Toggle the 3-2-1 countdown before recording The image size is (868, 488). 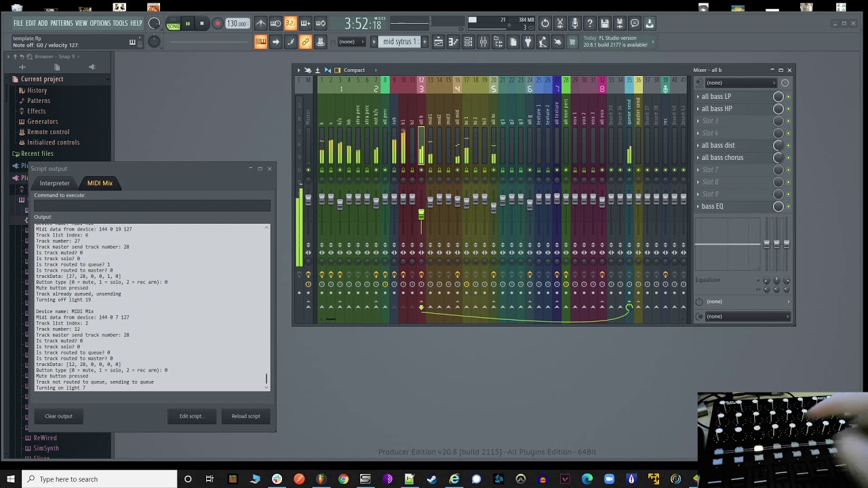coord(290,24)
